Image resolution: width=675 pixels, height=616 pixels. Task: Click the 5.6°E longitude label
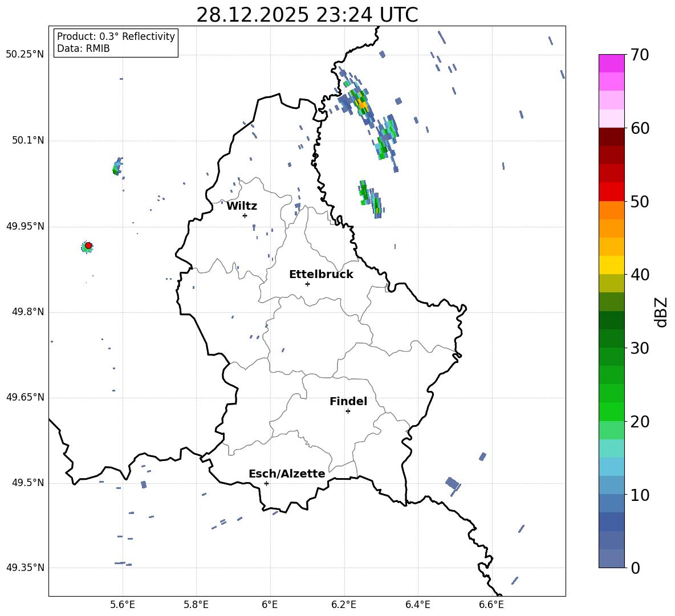pos(123,605)
